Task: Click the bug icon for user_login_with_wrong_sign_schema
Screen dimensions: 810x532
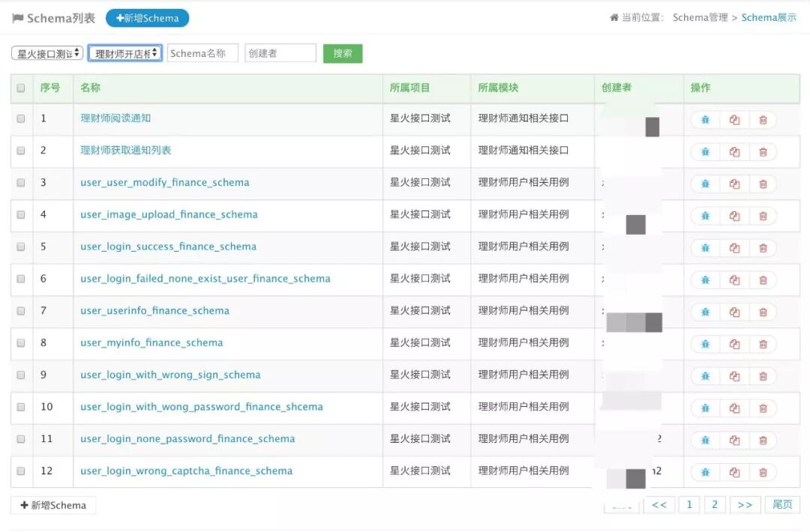Action: tap(705, 375)
